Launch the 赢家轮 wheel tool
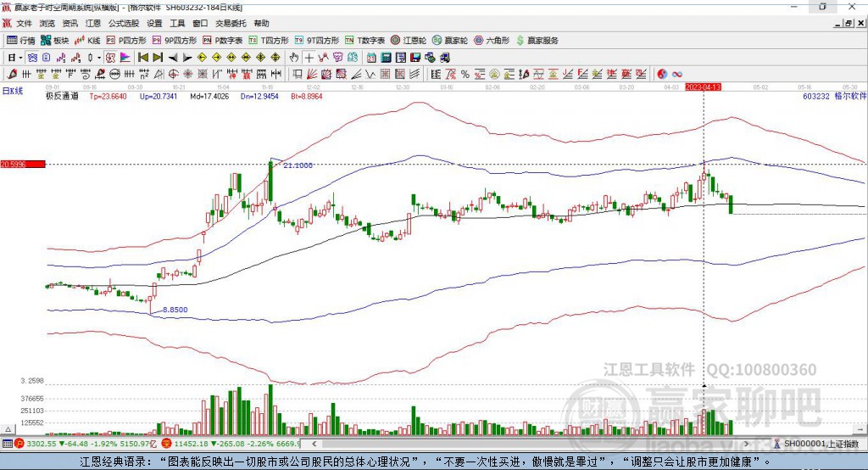Screen dimensions: 868x470 click(450, 41)
